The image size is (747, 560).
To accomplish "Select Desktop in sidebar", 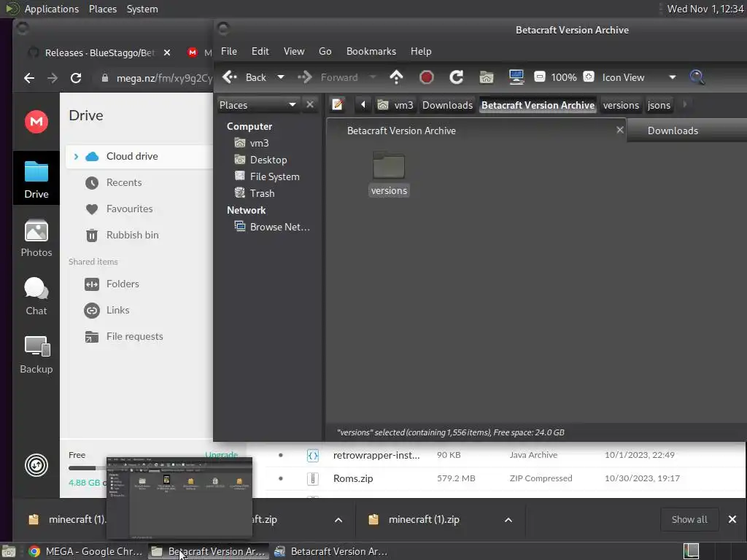I will (268, 160).
